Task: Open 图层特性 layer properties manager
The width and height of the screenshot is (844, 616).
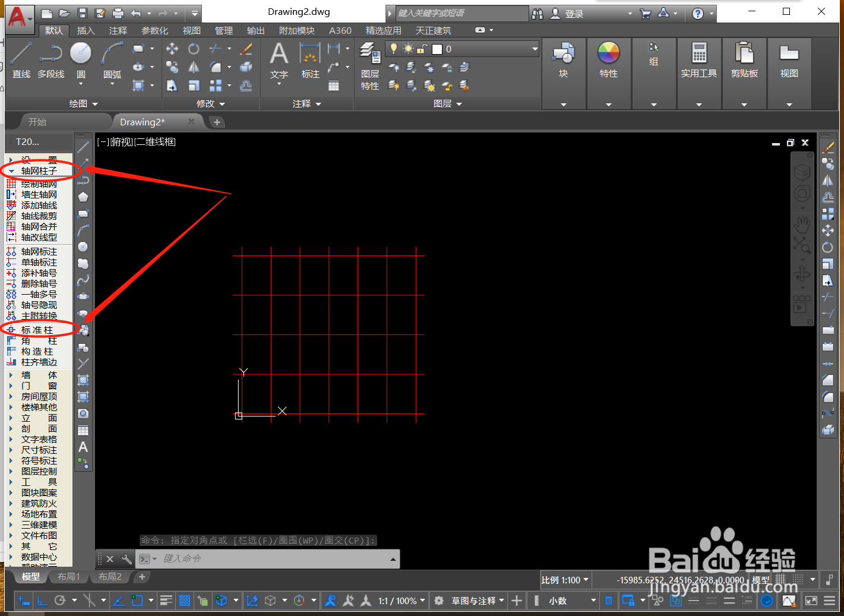Action: 370,67
